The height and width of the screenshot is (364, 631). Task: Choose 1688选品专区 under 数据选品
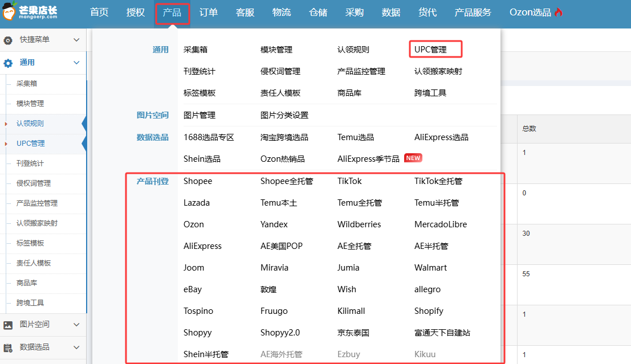point(209,137)
